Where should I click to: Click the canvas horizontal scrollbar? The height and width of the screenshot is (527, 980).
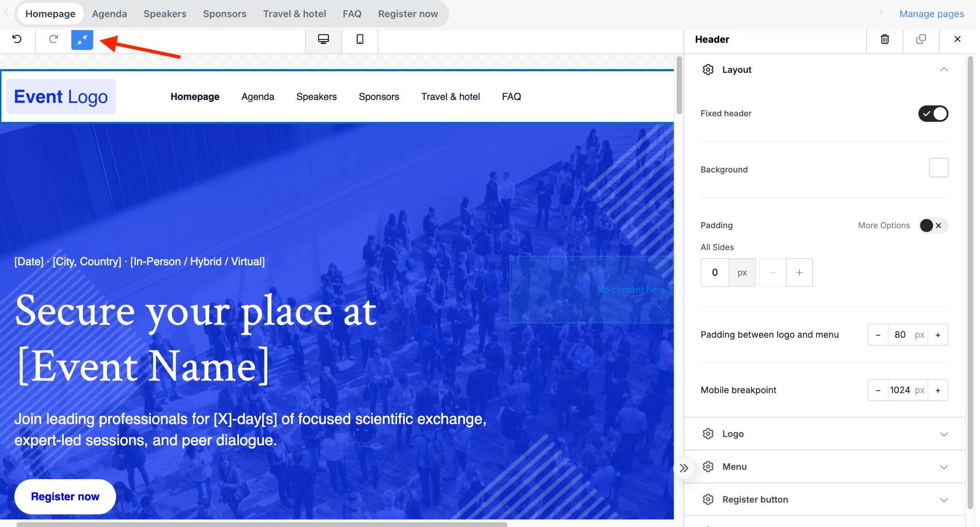click(x=262, y=524)
